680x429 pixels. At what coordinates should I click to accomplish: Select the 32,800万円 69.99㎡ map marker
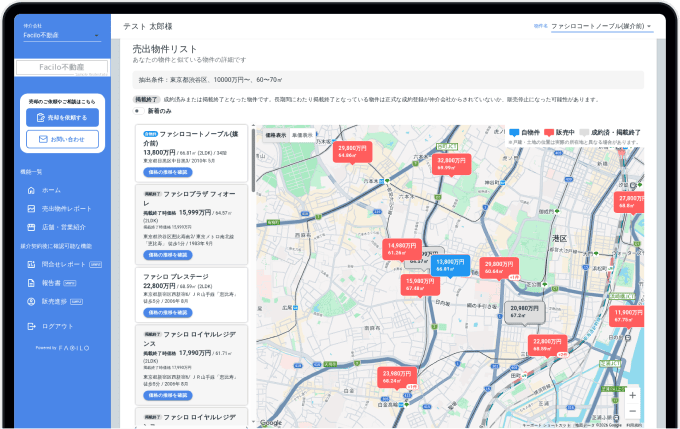451,164
